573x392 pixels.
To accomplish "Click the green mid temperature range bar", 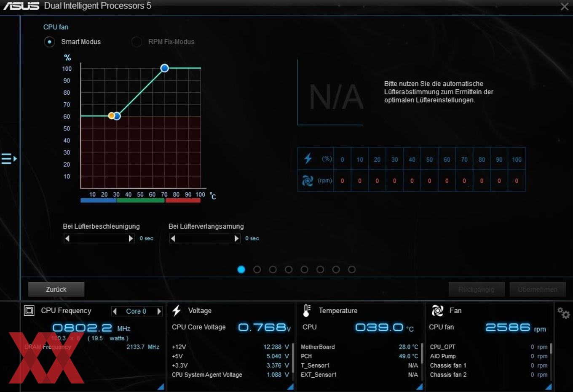I will click(x=141, y=201).
